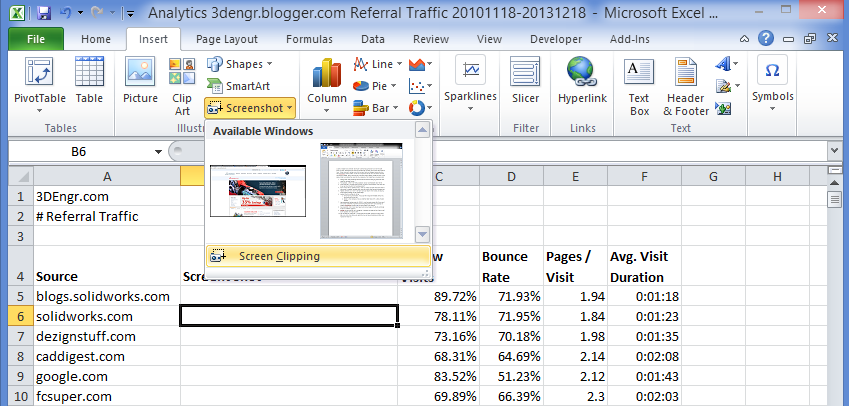The height and width of the screenshot is (406, 849).
Task: Insert a Text Box
Action: click(x=639, y=87)
